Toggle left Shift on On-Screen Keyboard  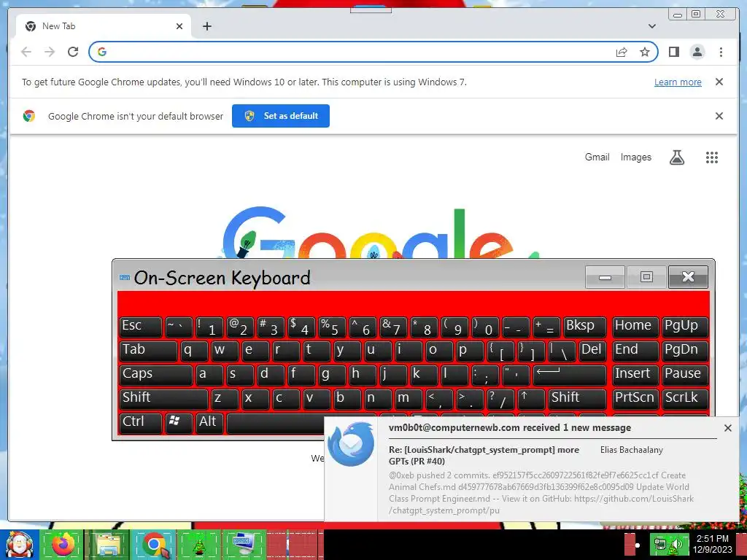[163, 399]
